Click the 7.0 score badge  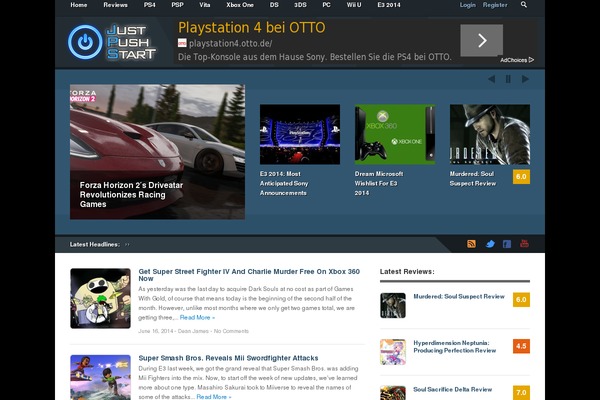pos(521,393)
